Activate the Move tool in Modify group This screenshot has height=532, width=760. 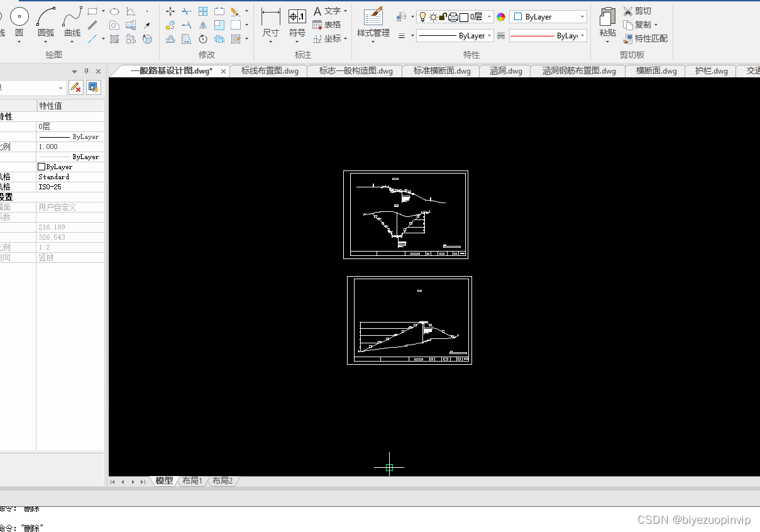[170, 11]
